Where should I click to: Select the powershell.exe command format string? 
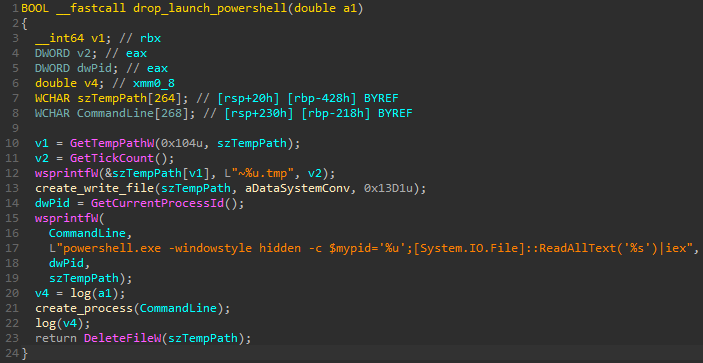[x=371, y=248]
